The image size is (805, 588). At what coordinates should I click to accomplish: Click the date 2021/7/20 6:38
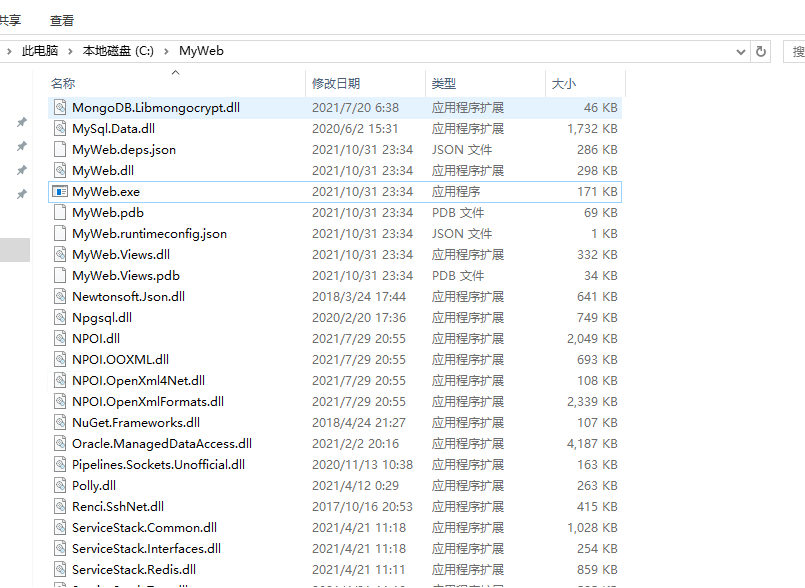[355, 107]
